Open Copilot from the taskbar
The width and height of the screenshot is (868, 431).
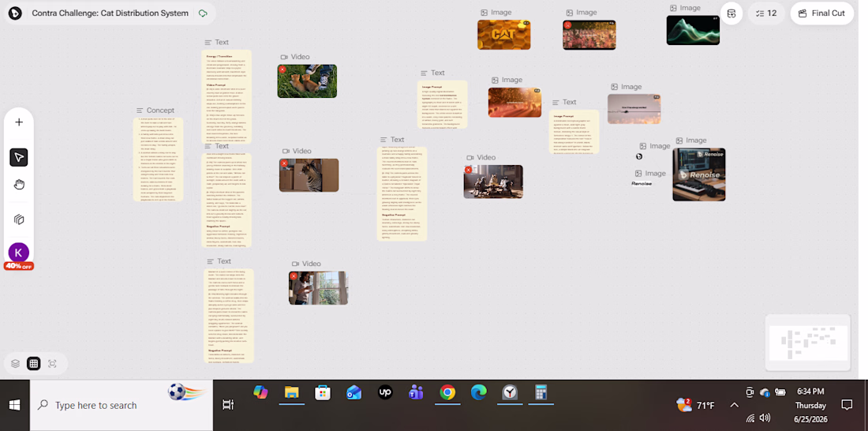click(x=260, y=392)
